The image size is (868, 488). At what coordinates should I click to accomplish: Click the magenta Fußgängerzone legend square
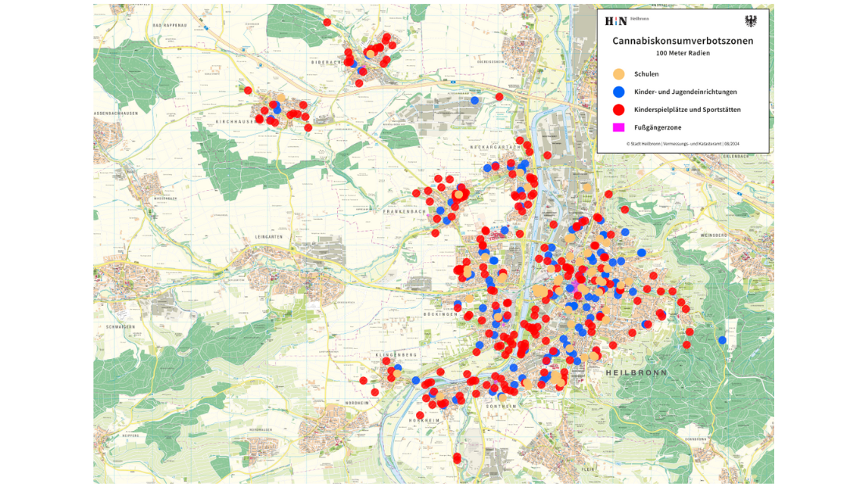pyautogui.click(x=619, y=127)
